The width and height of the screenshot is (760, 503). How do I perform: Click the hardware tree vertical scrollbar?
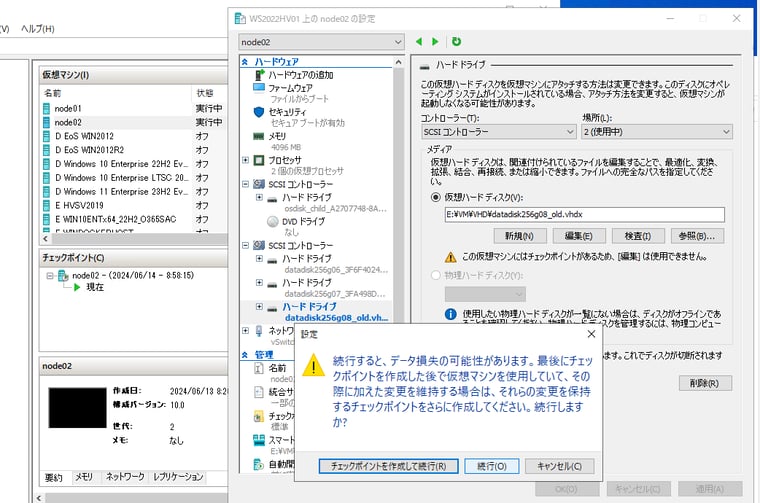[x=398, y=191]
